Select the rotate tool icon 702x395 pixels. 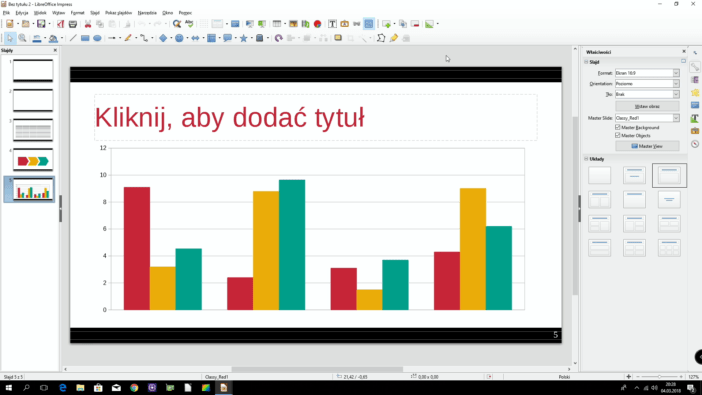click(278, 39)
